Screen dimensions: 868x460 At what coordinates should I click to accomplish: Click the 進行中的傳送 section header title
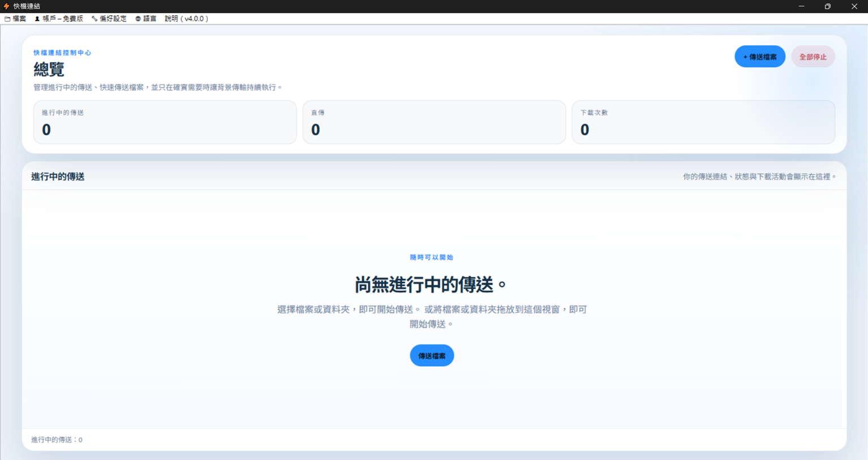pos(58,177)
